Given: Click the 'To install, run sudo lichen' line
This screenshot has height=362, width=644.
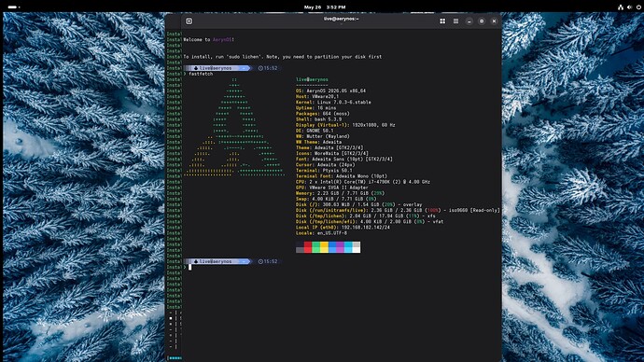Looking at the screenshot, I should click(x=283, y=57).
